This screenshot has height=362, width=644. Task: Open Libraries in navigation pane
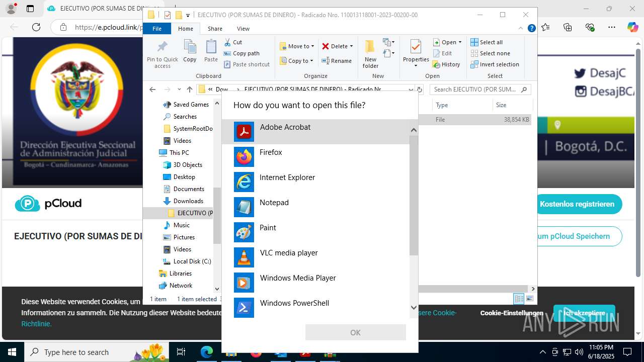pos(176,274)
